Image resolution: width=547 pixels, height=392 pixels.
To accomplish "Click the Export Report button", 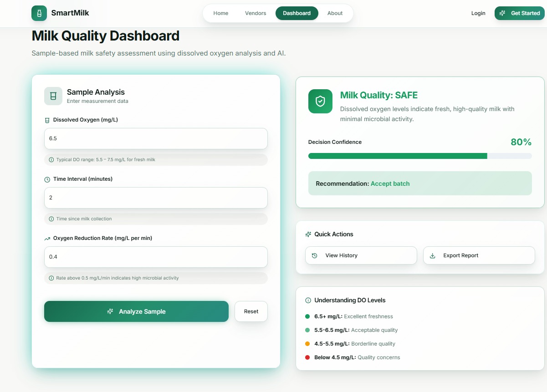I will click(x=479, y=255).
